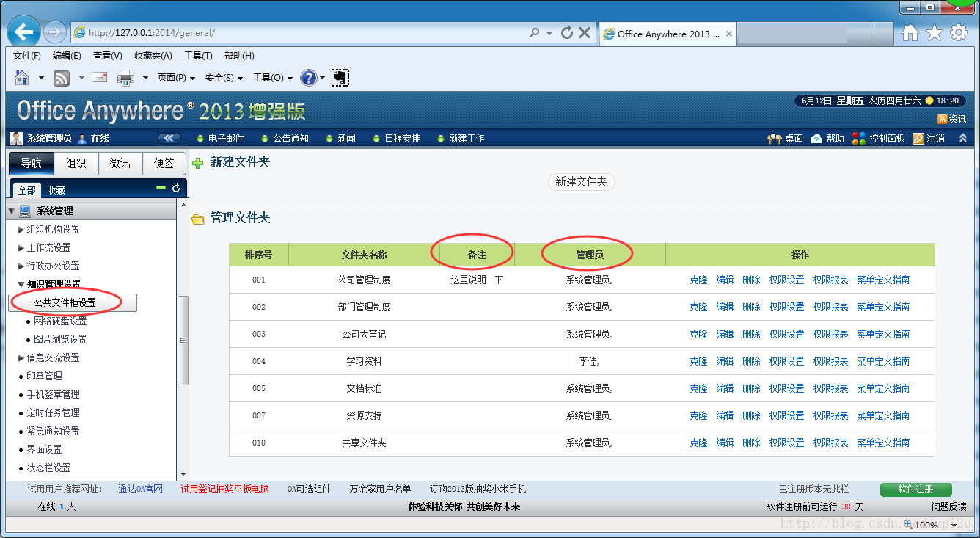Open 新建工作 shortcut

461,138
